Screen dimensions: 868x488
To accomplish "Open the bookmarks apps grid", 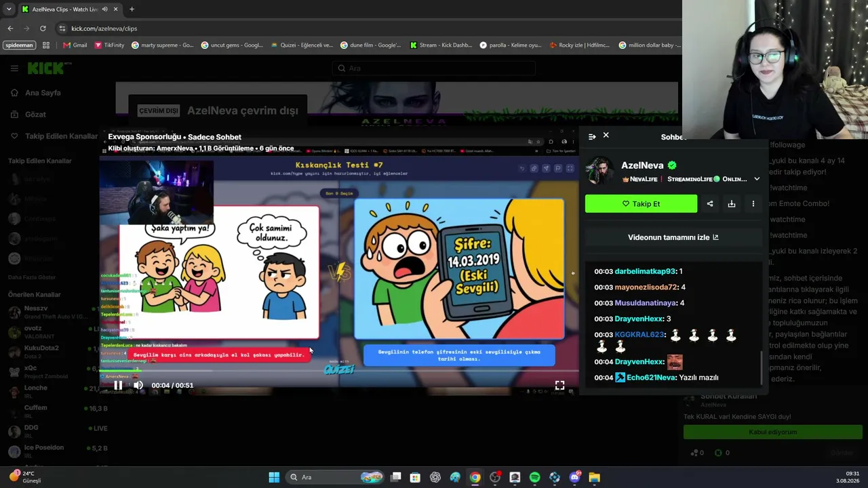I will tap(46, 45).
